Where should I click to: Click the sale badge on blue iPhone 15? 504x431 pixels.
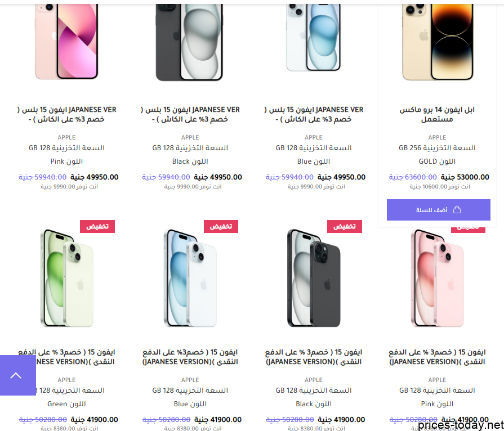coord(221,226)
